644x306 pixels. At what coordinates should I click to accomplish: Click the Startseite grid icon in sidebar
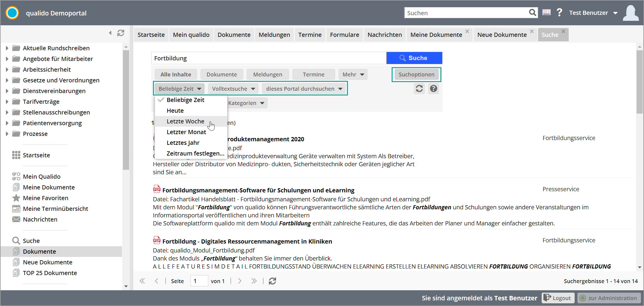click(16, 155)
